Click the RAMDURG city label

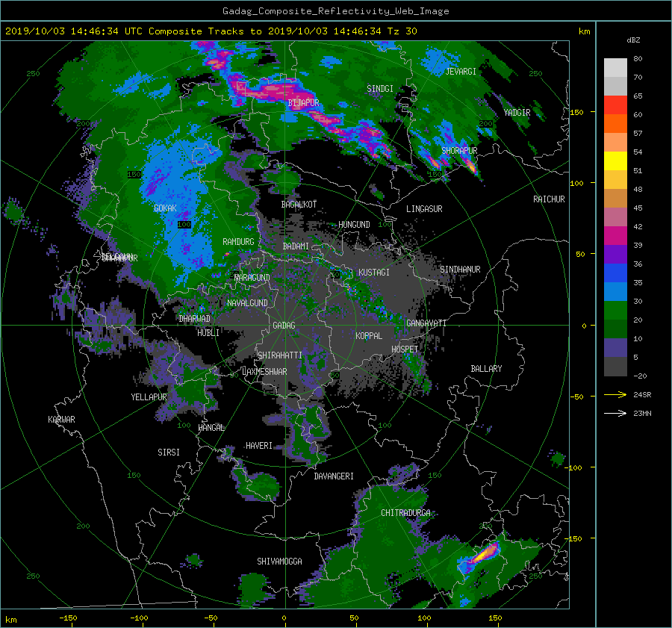(x=238, y=242)
